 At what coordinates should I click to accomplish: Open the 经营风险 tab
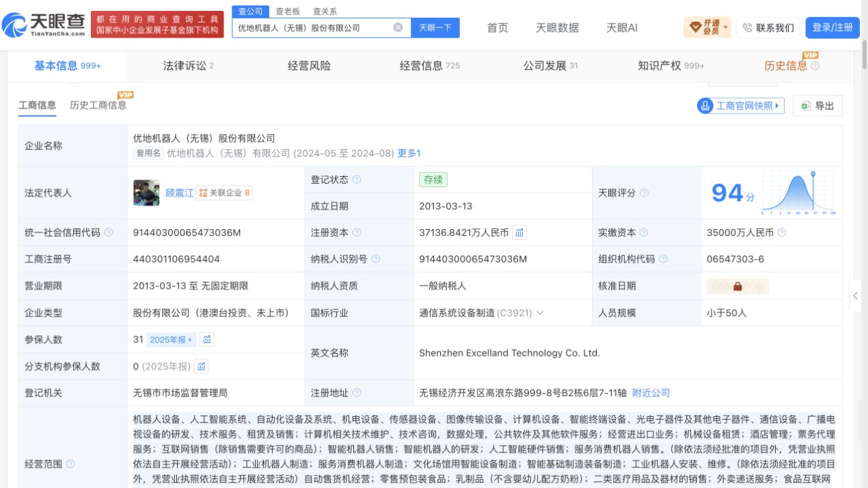click(309, 66)
